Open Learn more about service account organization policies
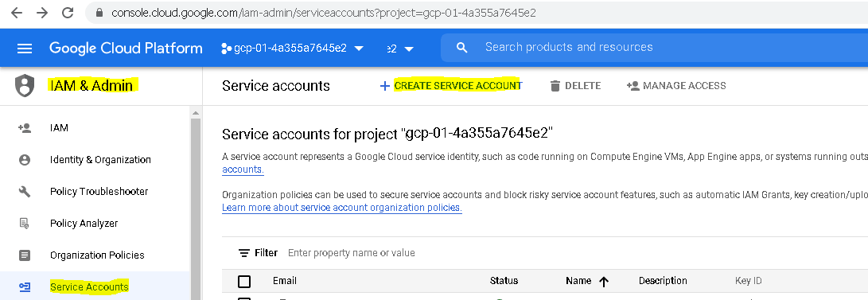868x300 pixels. click(x=341, y=208)
